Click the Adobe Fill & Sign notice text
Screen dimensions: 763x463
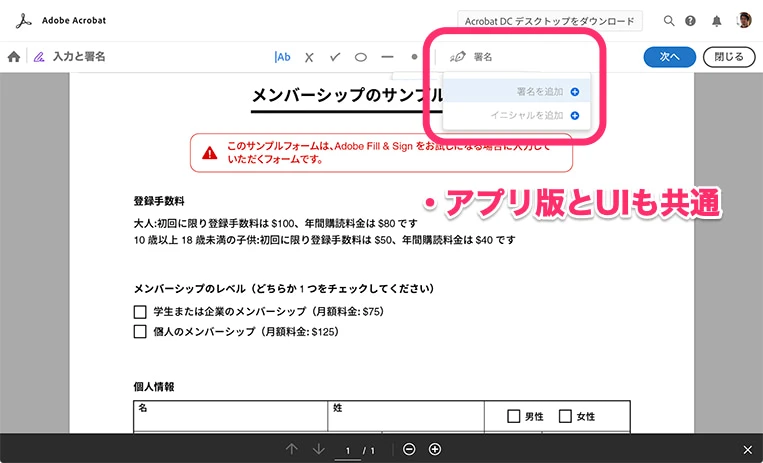[389, 152]
